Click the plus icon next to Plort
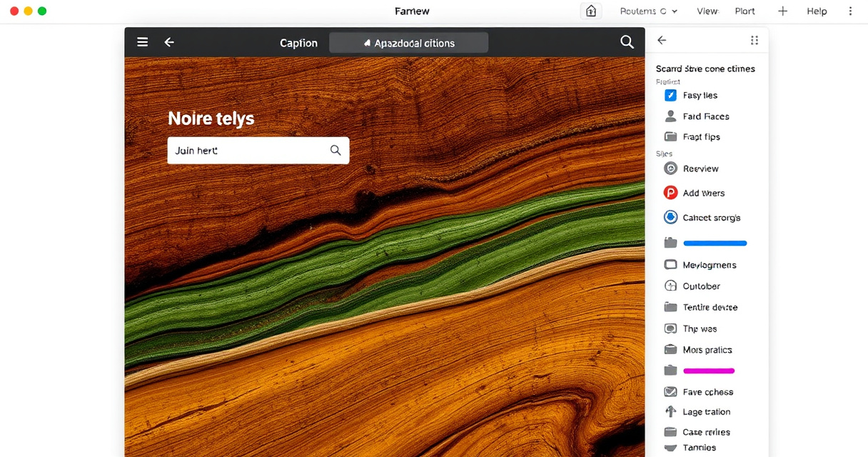 (x=782, y=11)
